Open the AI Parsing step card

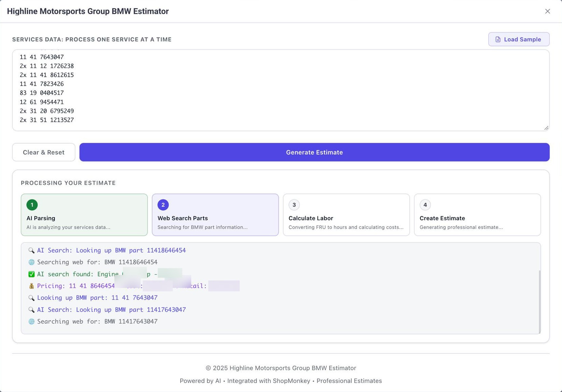click(84, 215)
